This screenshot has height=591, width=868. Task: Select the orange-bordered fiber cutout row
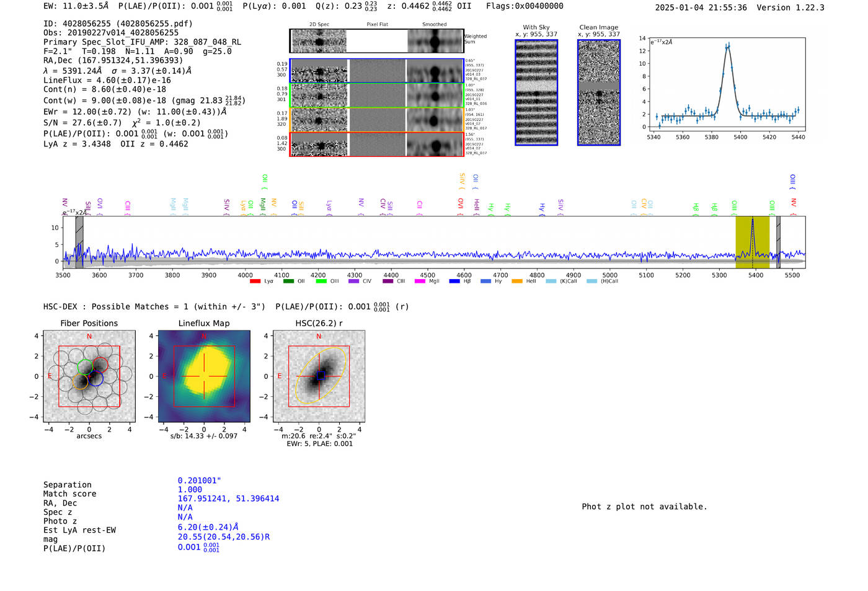(x=376, y=120)
